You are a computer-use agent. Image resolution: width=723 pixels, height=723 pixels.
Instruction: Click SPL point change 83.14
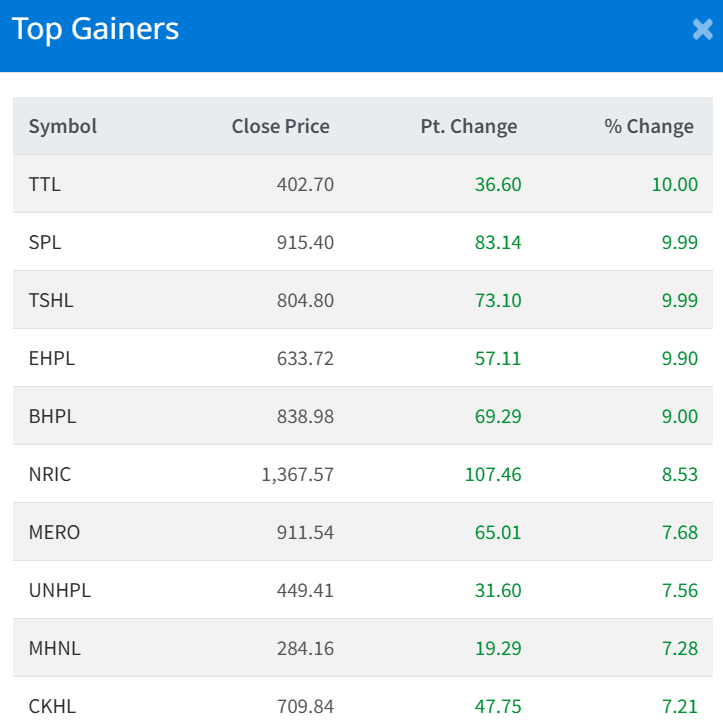(x=498, y=242)
